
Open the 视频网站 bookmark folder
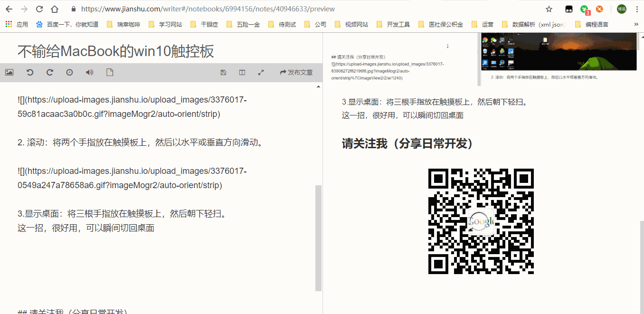351,24
